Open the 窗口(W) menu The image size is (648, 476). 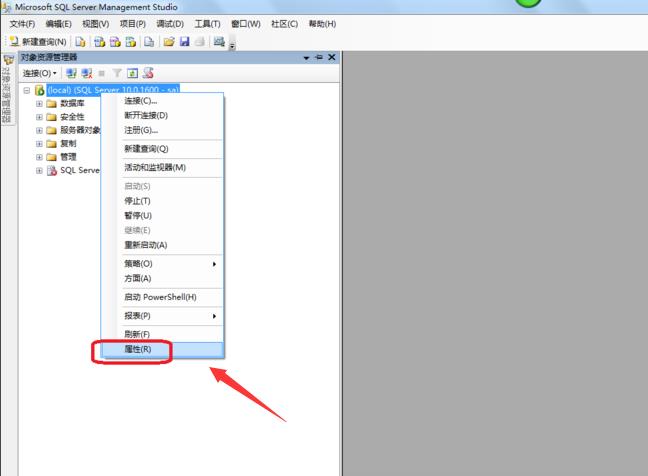pos(245,24)
